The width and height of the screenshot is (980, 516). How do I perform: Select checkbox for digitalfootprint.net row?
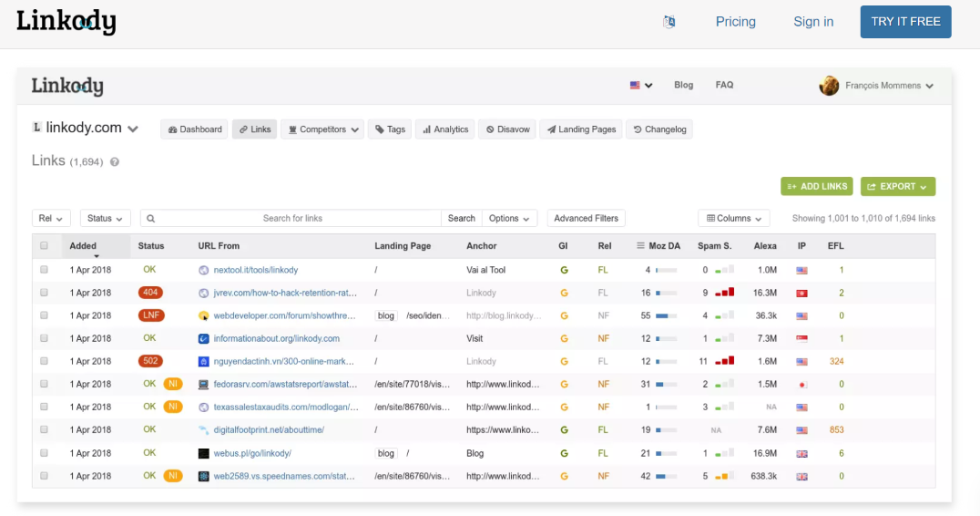point(44,430)
